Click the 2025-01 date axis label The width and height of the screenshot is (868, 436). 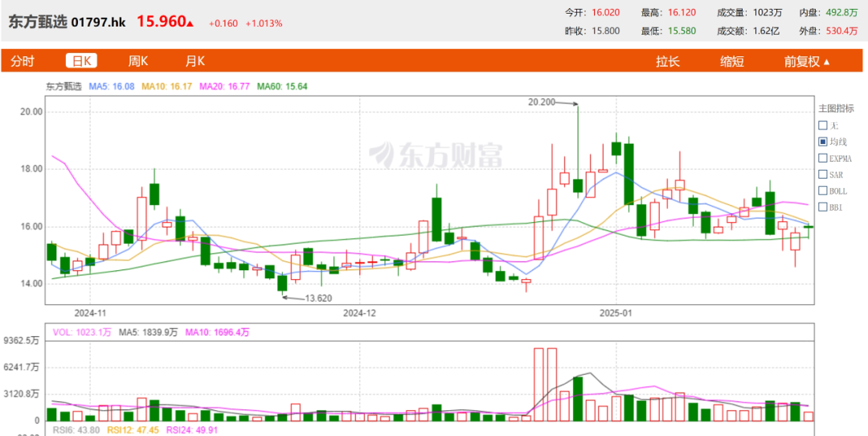tap(615, 313)
